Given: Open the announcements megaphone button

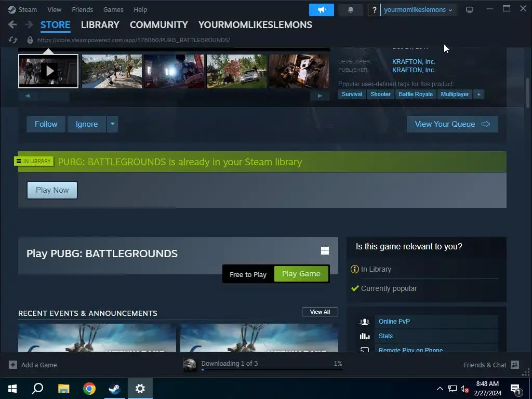Looking at the screenshot, I should click(x=321, y=10).
